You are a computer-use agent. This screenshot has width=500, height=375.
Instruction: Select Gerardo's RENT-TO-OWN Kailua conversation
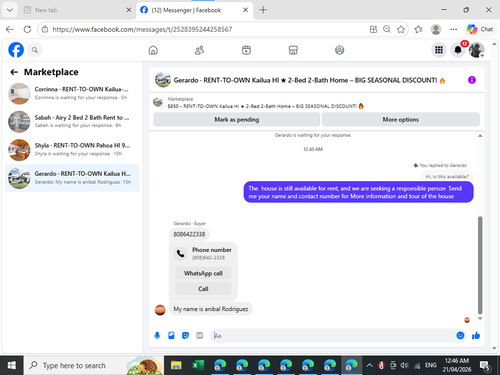pyautogui.click(x=72, y=178)
